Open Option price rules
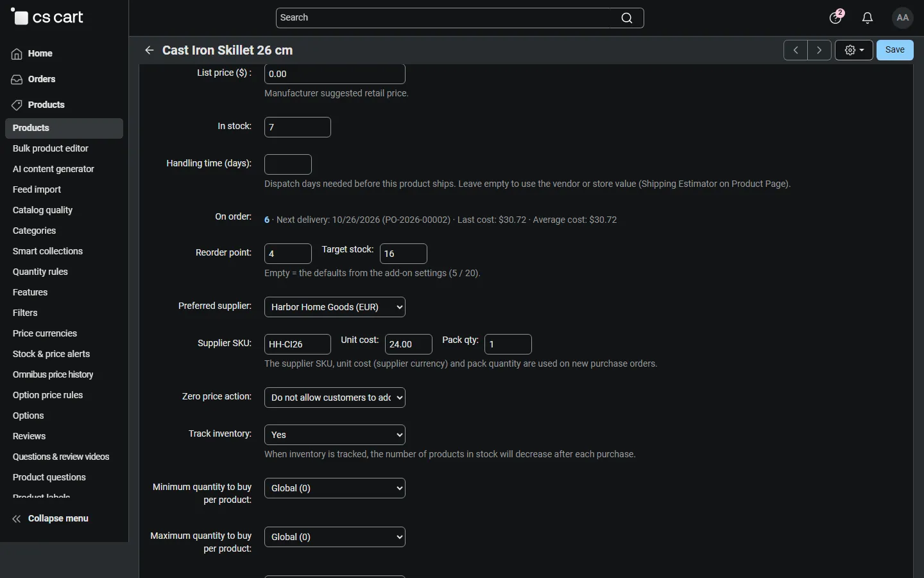Image resolution: width=924 pixels, height=578 pixels. pyautogui.click(x=47, y=396)
